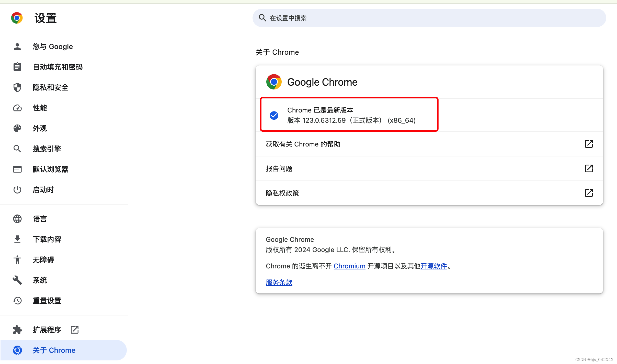Click the palette icon for 外观
This screenshot has width=617, height=364.
click(x=17, y=128)
